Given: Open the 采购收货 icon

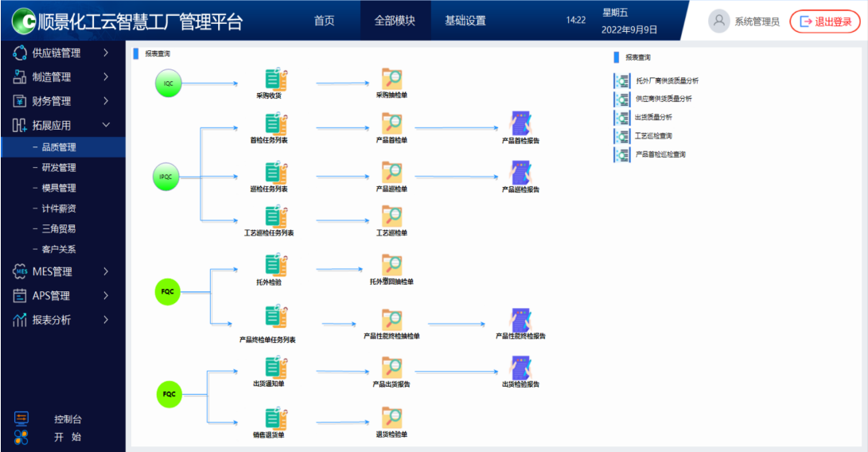Looking at the screenshot, I should 275,80.
